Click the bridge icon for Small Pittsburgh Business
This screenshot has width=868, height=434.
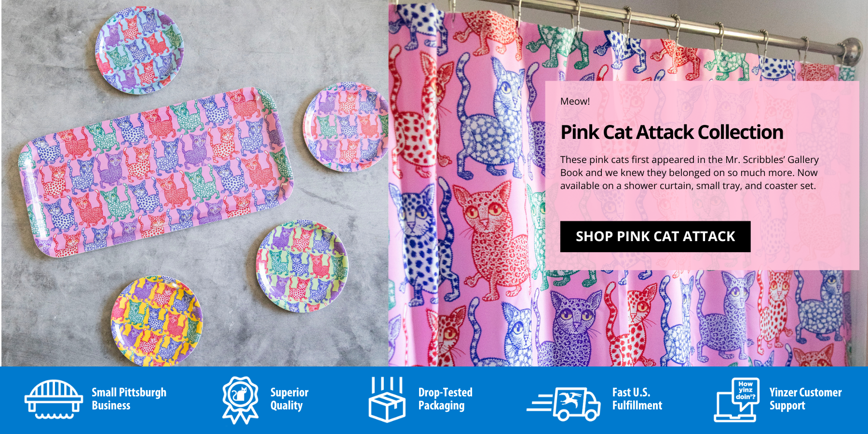point(54,400)
